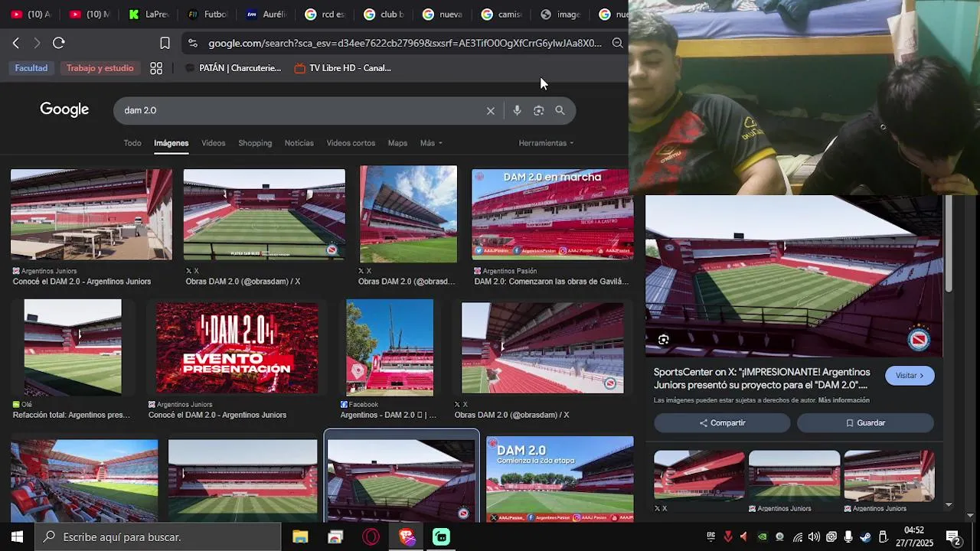The height and width of the screenshot is (551, 980).
Task: Open site settings icon in address bar
Action: click(192, 43)
